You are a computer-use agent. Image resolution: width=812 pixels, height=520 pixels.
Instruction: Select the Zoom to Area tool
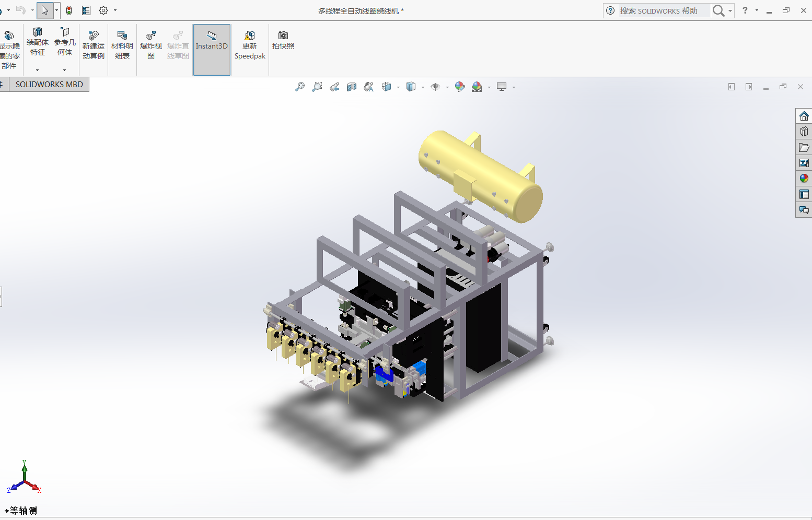[x=317, y=87]
